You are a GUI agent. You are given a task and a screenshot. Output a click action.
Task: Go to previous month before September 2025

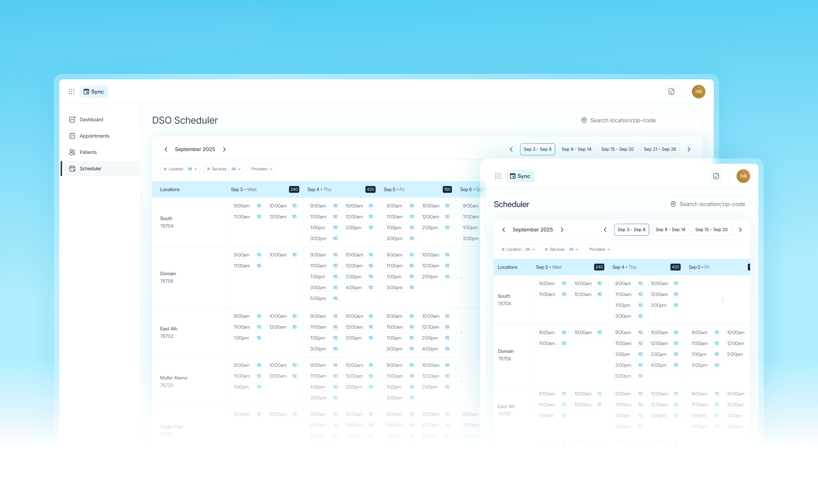pyautogui.click(x=166, y=149)
